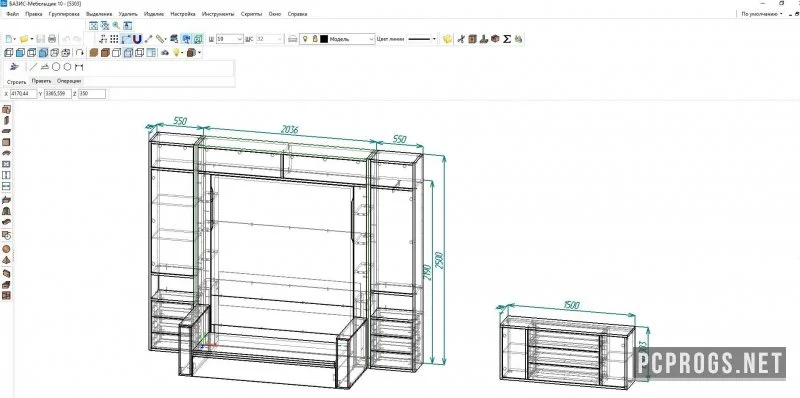800x398 pixels.
Task: Expand the open folder dropdown arrow
Action: 32,39
